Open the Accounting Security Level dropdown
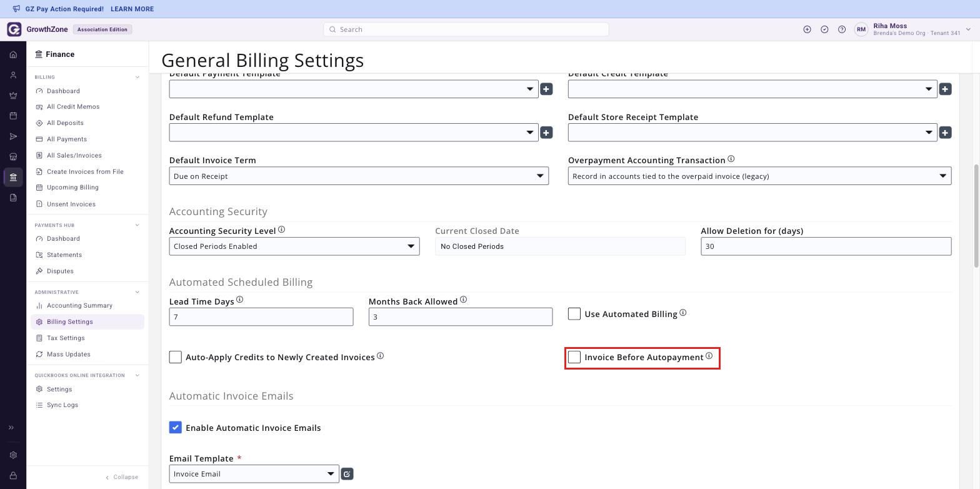 click(x=294, y=246)
